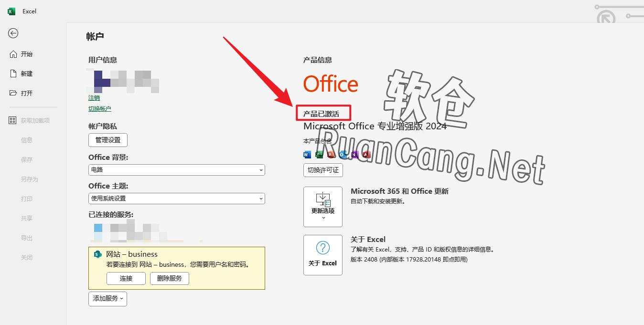Viewport: 644px width, 325px height.
Task: Select 开始 in the left sidebar
Action: [27, 54]
